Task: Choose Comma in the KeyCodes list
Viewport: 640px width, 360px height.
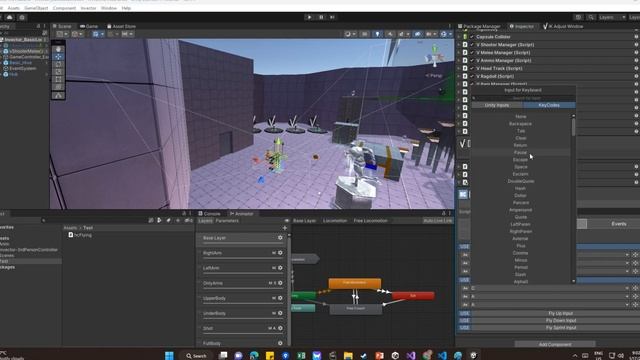Action: click(520, 253)
